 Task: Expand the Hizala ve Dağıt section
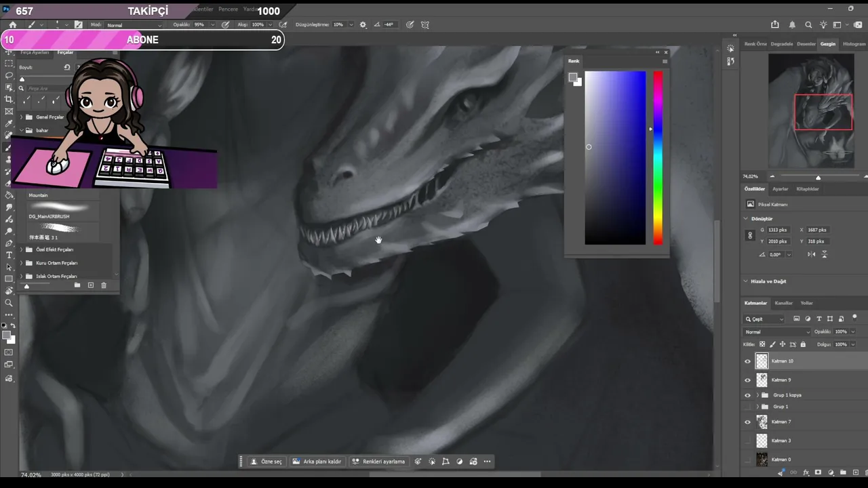[x=746, y=281]
